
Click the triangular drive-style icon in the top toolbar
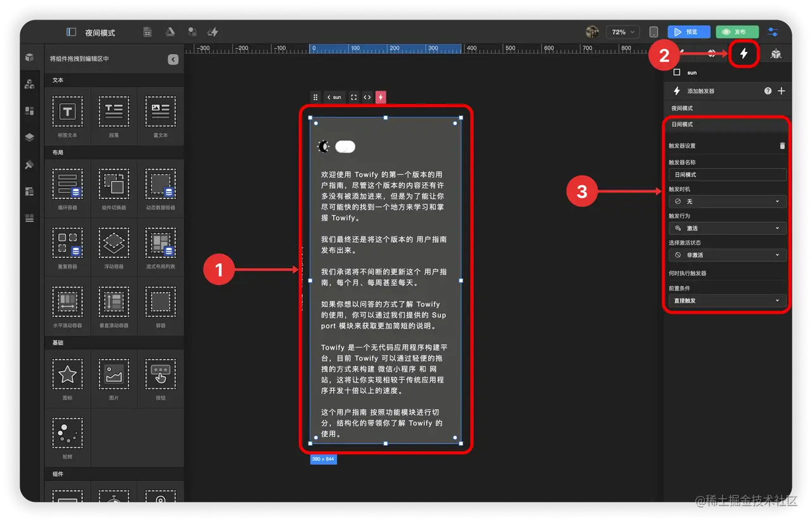point(170,32)
